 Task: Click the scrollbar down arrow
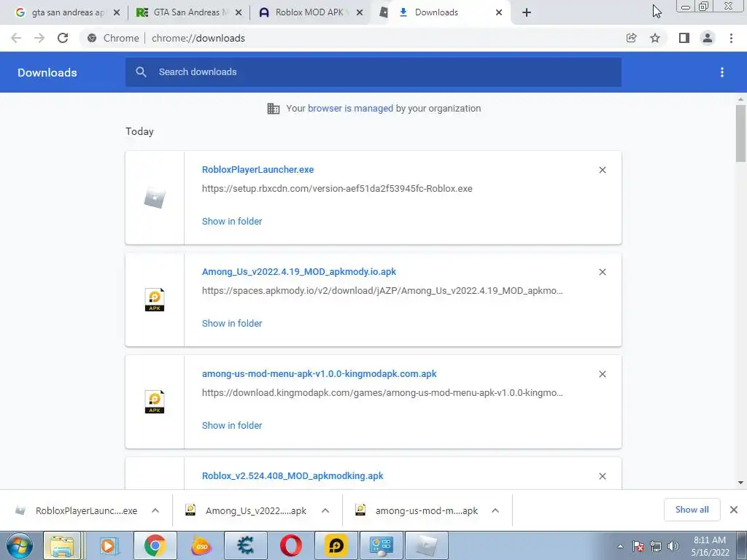pyautogui.click(x=740, y=483)
